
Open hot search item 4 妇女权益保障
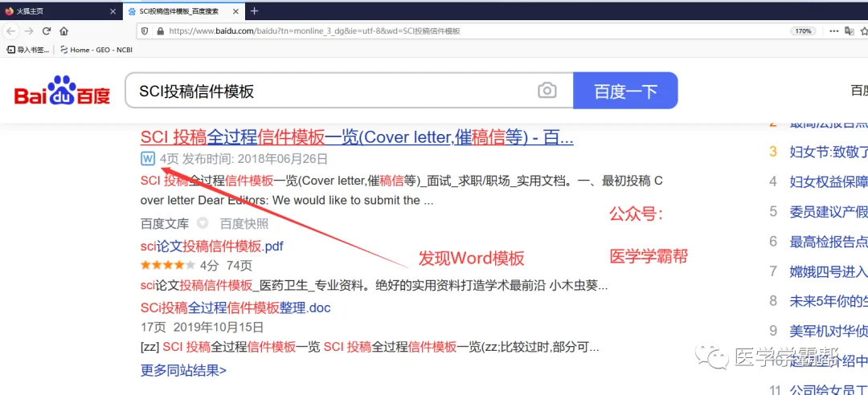tap(828, 181)
